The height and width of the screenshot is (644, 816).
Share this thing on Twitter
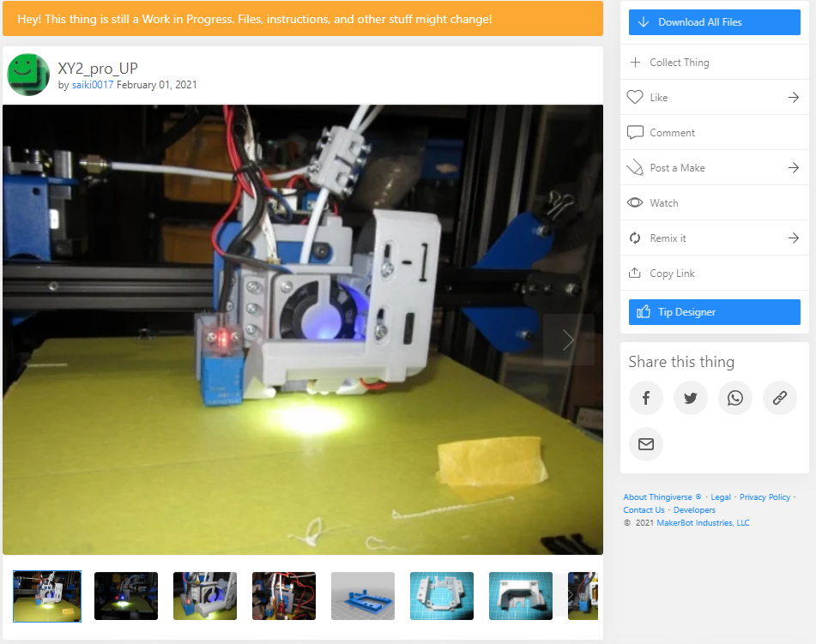click(691, 399)
